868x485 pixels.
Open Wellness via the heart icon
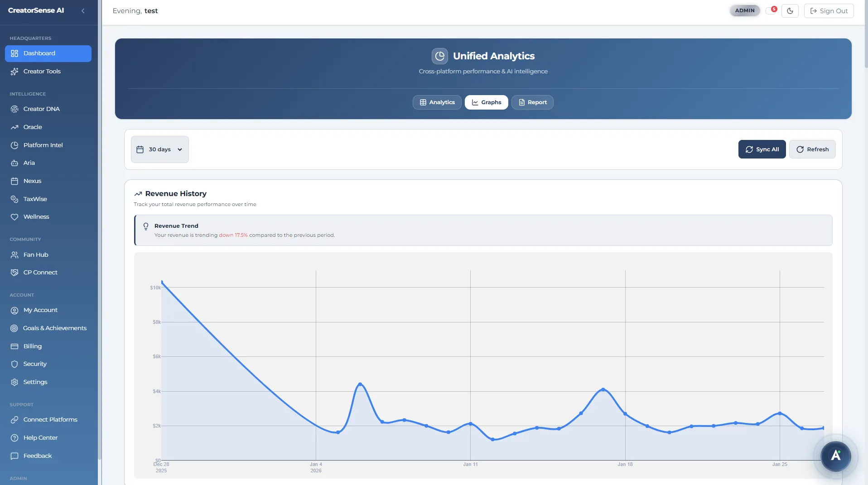pos(14,216)
